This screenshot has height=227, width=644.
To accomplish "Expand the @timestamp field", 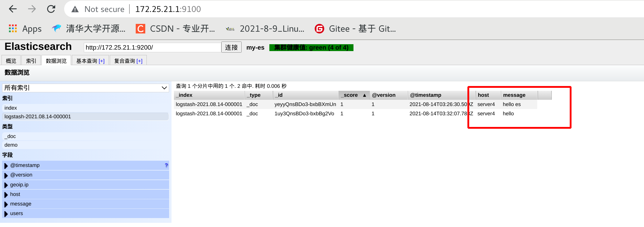I will [x=6, y=165].
